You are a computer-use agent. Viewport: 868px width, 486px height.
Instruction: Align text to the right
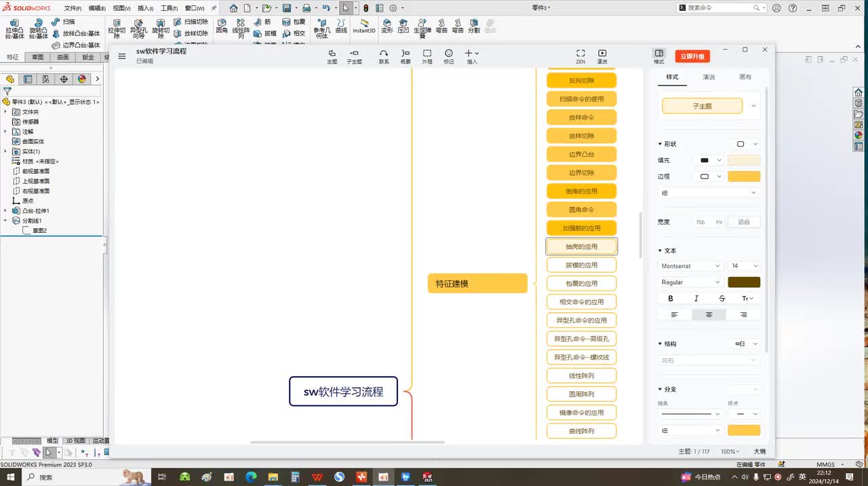[743, 315]
